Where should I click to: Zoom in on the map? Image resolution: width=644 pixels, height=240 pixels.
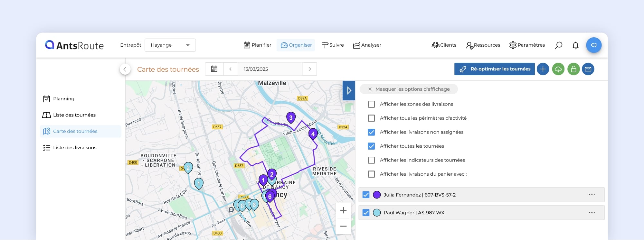(343, 210)
